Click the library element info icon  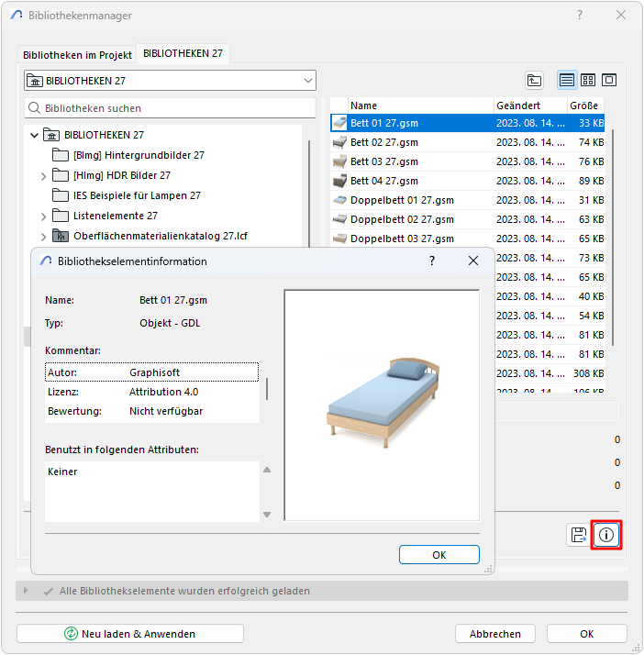pyautogui.click(x=606, y=535)
